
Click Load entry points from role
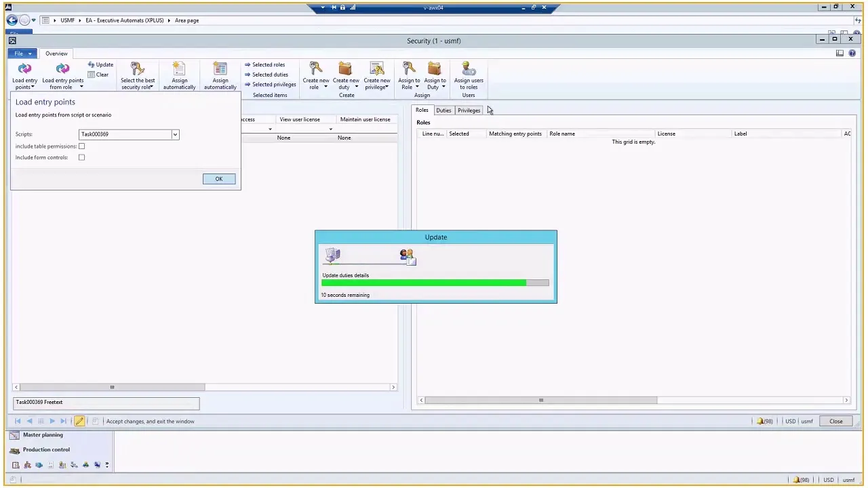62,75
